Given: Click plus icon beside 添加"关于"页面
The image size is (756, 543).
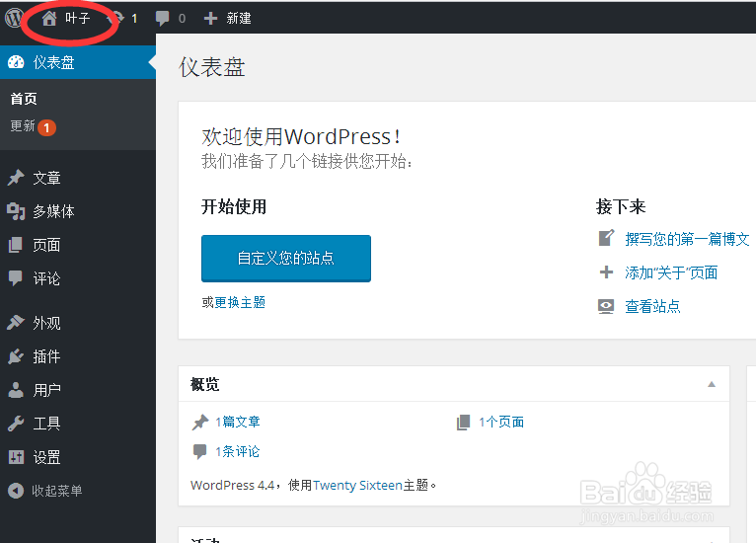Looking at the screenshot, I should (606, 272).
